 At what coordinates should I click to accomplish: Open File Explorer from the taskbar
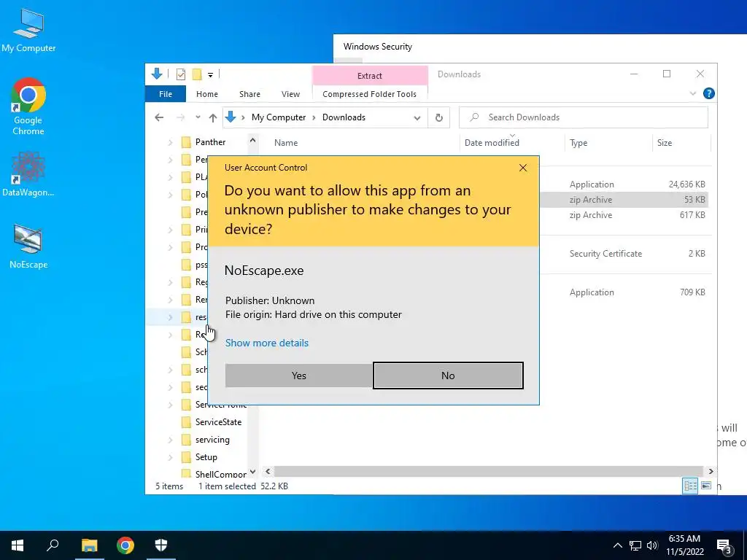[x=89, y=545]
